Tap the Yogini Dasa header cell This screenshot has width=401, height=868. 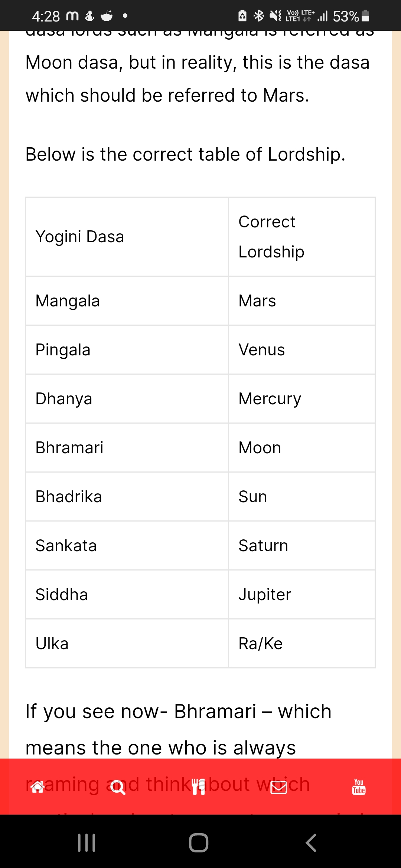127,237
